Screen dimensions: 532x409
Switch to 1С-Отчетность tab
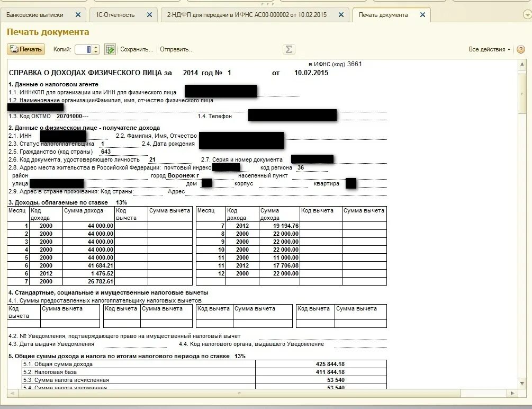tap(115, 15)
